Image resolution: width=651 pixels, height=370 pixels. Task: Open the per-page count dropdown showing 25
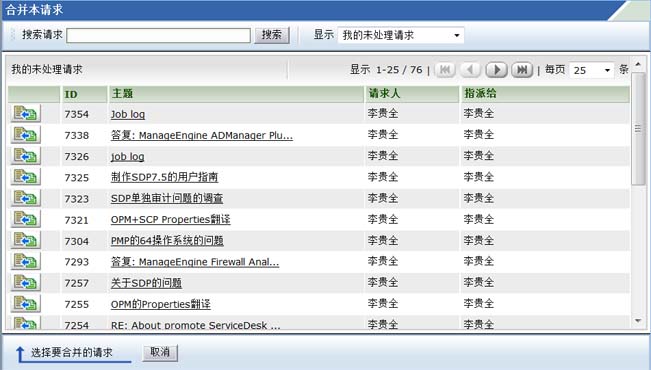click(x=592, y=70)
